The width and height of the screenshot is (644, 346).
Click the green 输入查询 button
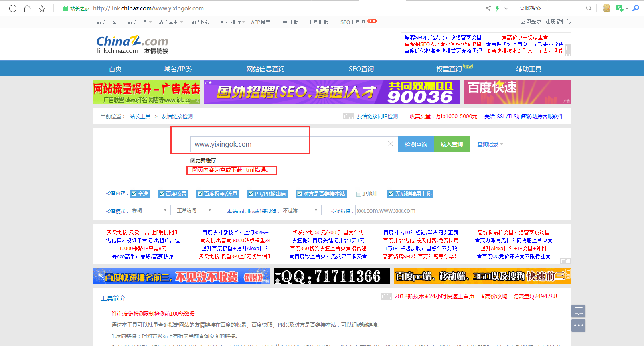452,144
